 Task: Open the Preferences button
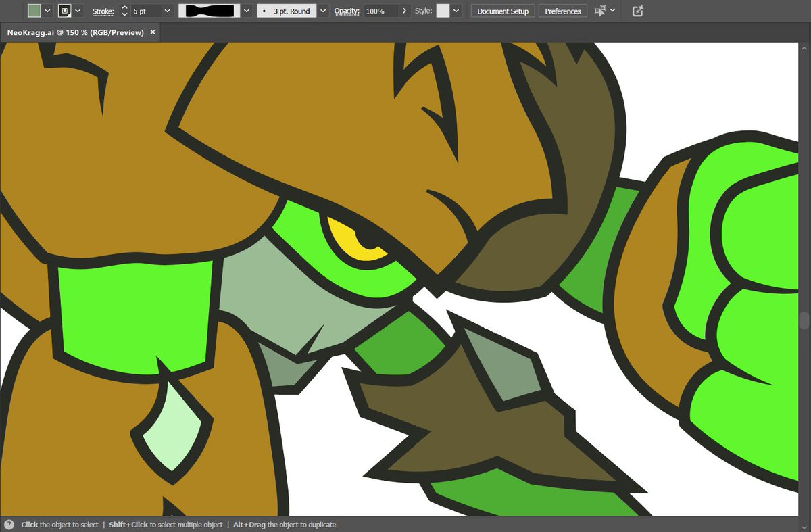click(563, 11)
